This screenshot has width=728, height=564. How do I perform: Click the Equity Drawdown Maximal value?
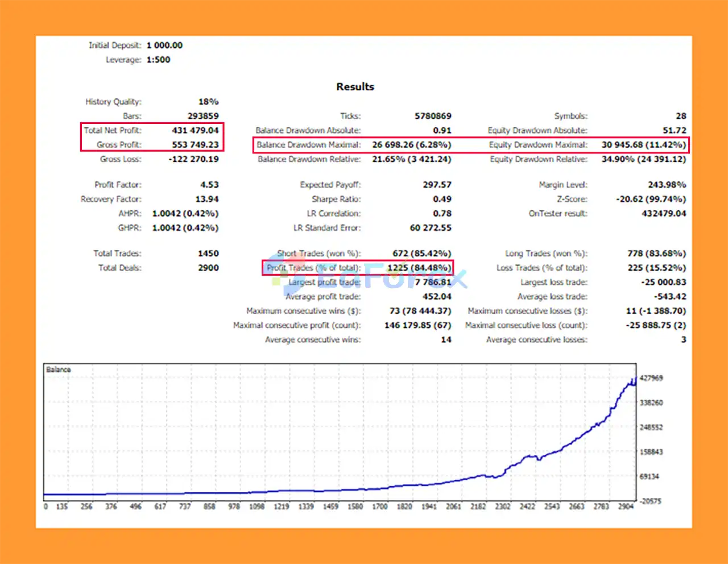[643, 145]
